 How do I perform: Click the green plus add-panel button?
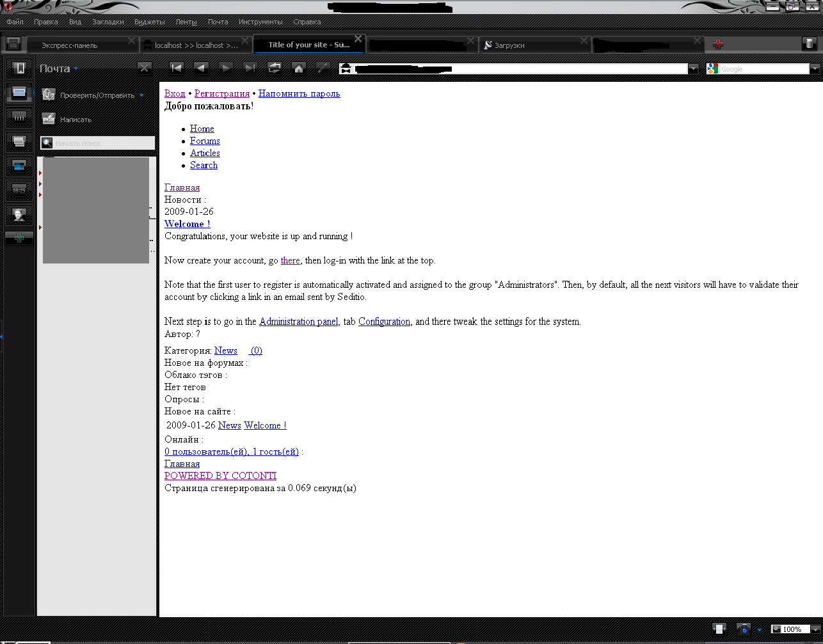pyautogui.click(x=19, y=238)
